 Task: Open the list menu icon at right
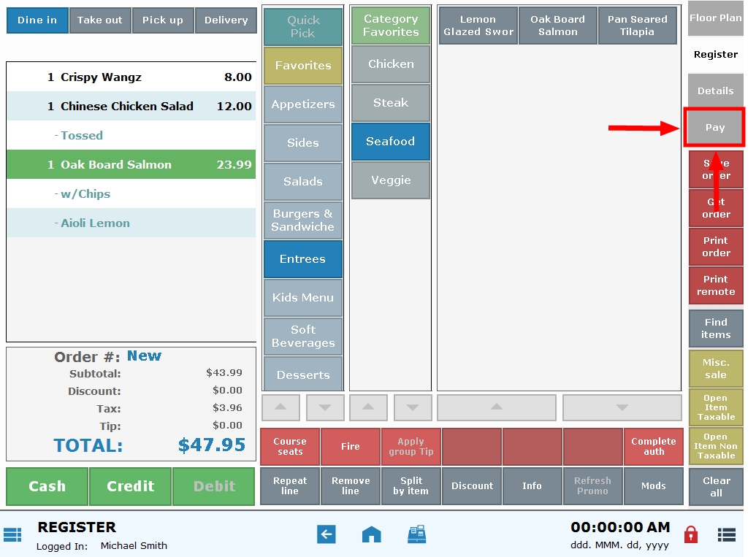coord(727,535)
